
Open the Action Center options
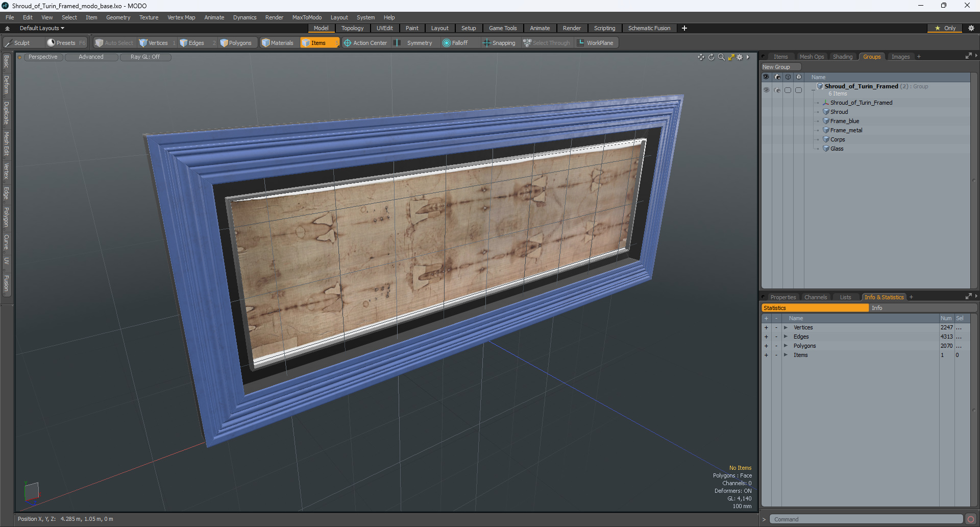pyautogui.click(x=365, y=43)
